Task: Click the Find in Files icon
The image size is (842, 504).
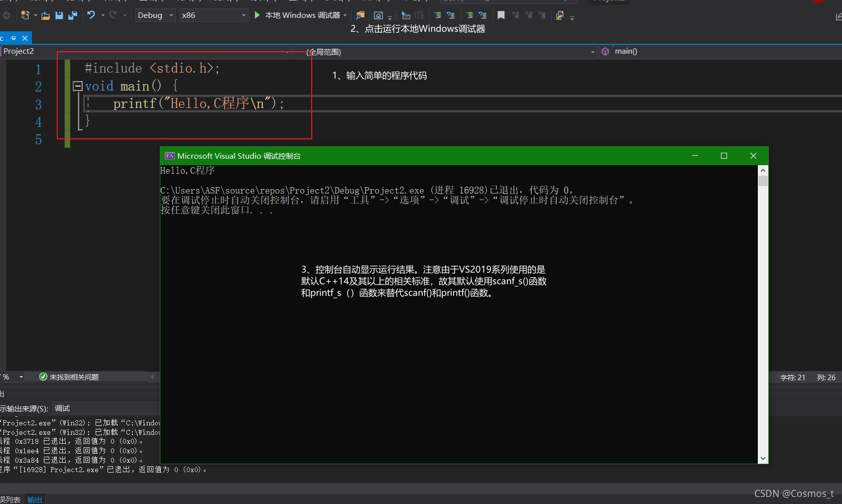Action: 360,15
